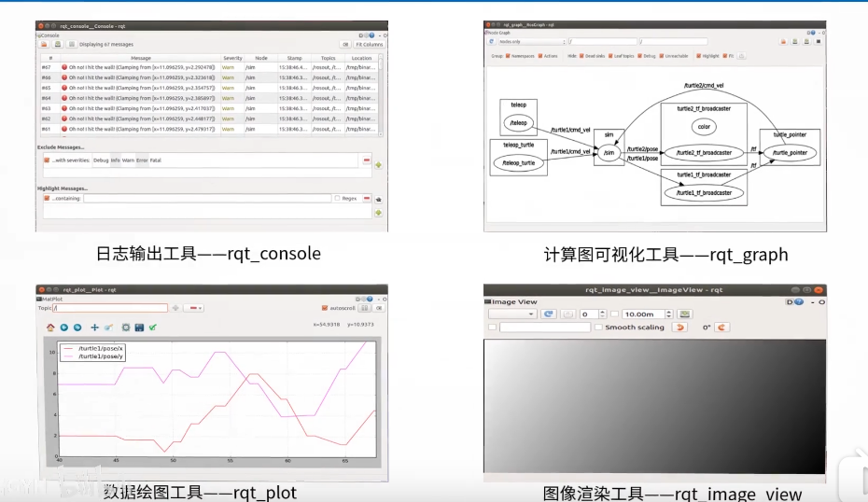Image resolution: width=868 pixels, height=502 pixels.
Task: Click Location column header in console
Action: pyautogui.click(x=361, y=58)
